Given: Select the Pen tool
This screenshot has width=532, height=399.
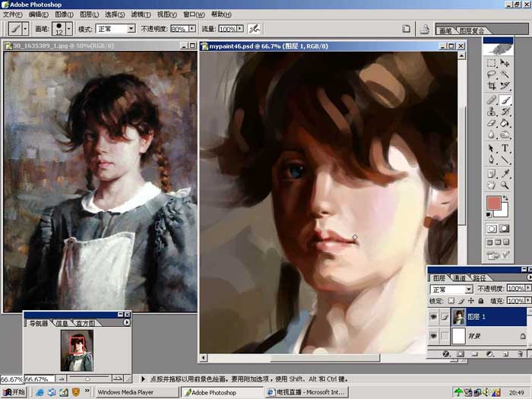Looking at the screenshot, I should (491, 160).
